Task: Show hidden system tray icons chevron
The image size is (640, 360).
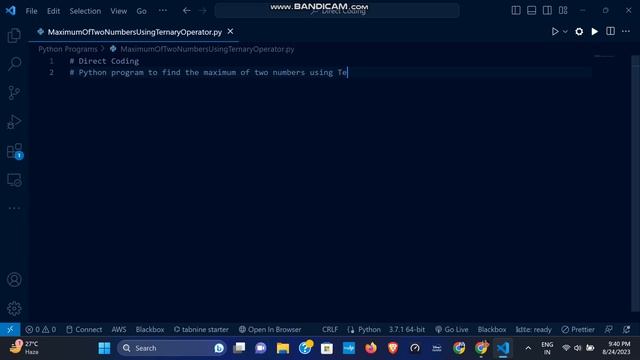Action: (x=528, y=348)
